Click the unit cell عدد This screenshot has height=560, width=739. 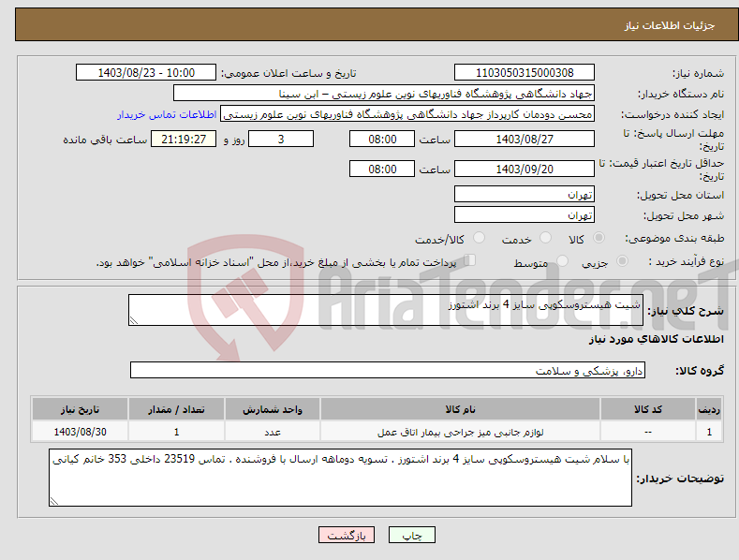pos(273,432)
